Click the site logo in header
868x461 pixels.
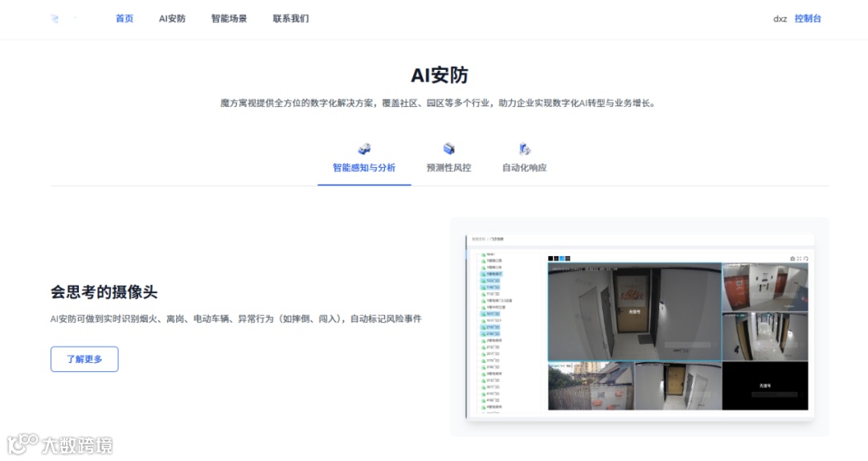click(x=55, y=18)
